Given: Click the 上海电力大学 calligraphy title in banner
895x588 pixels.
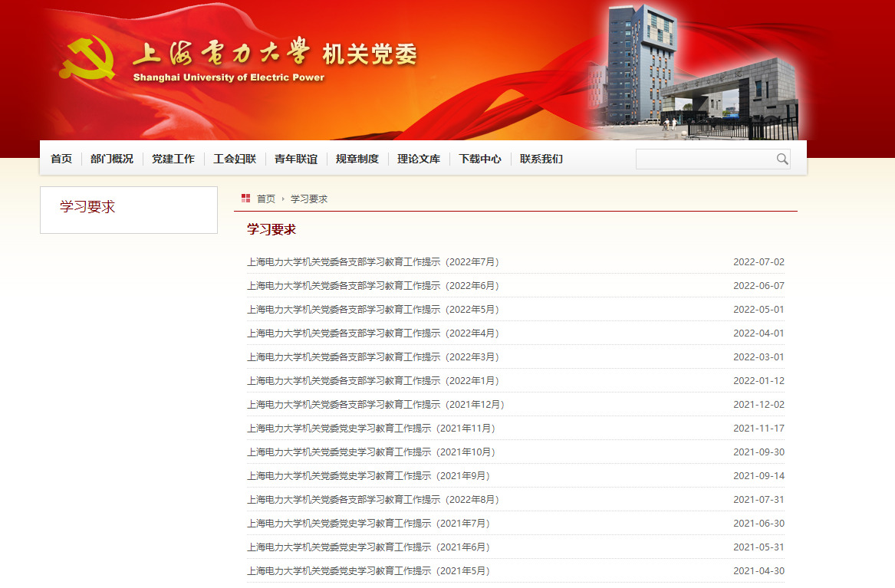Looking at the screenshot, I should (222, 52).
